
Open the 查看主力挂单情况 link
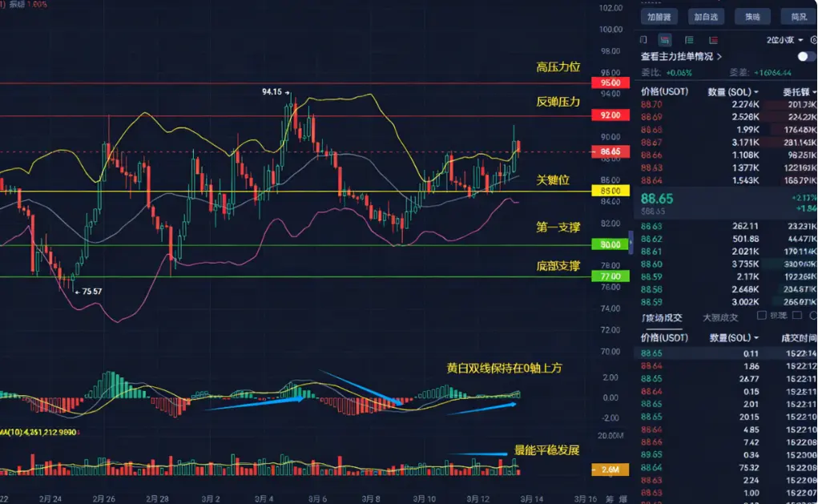coord(681,56)
